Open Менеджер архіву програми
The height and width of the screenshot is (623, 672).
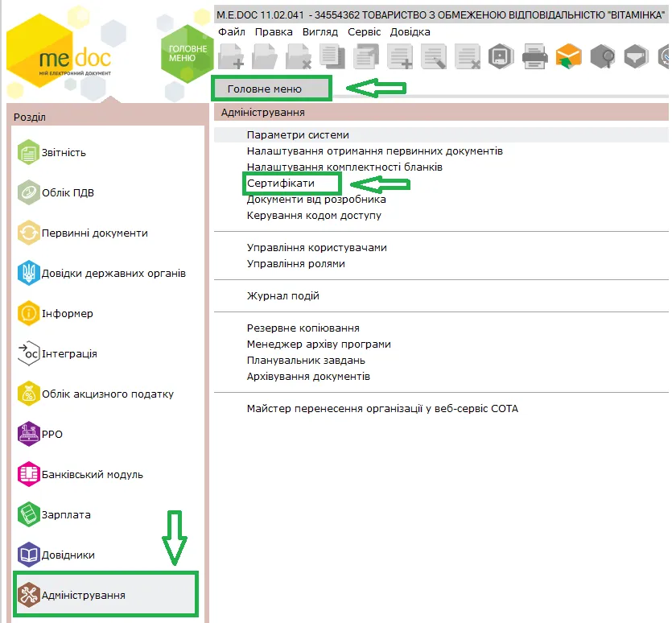coord(319,344)
